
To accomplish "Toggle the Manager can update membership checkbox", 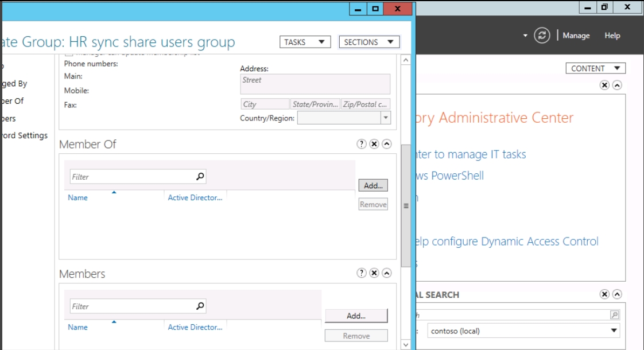I will click(x=69, y=55).
